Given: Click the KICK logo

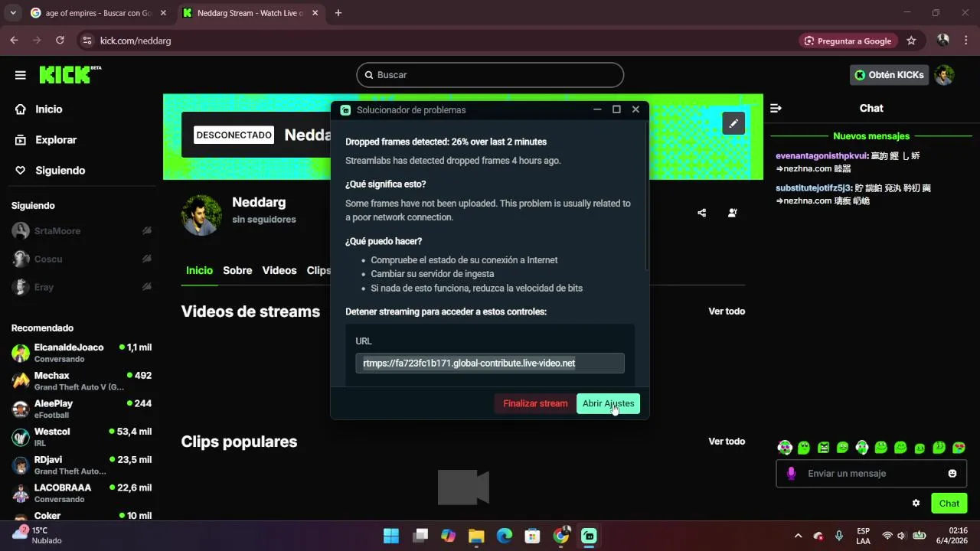Looking at the screenshot, I should pyautogui.click(x=70, y=74).
